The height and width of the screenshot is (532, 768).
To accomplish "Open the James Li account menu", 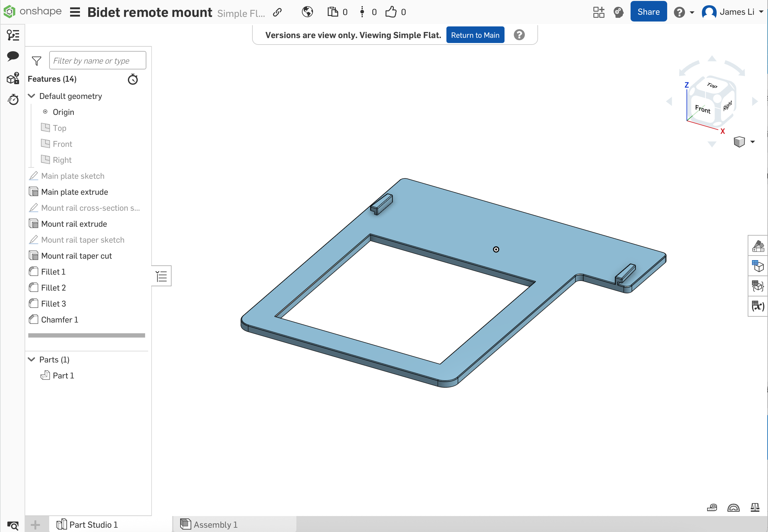I will tap(732, 12).
